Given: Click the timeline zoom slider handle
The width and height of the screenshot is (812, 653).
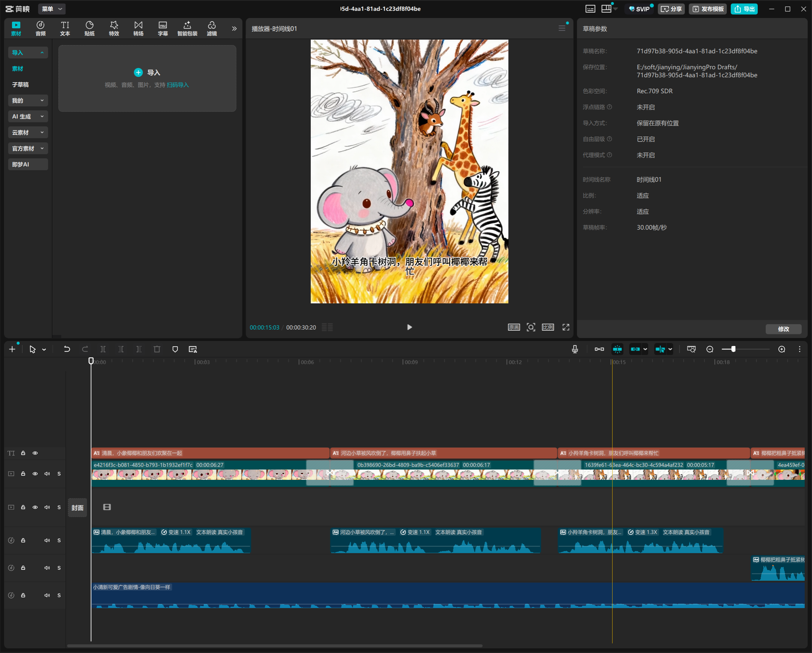Looking at the screenshot, I should tap(733, 349).
